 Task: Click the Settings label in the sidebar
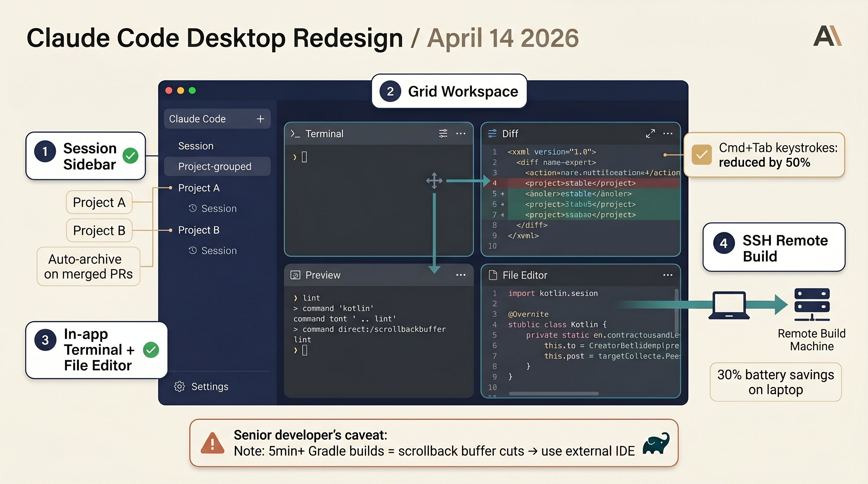click(x=210, y=387)
